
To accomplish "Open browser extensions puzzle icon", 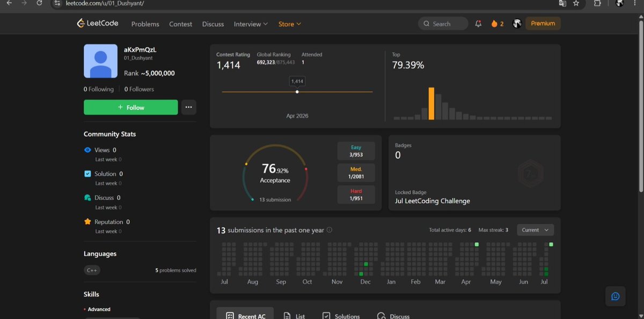I will (x=597, y=3).
